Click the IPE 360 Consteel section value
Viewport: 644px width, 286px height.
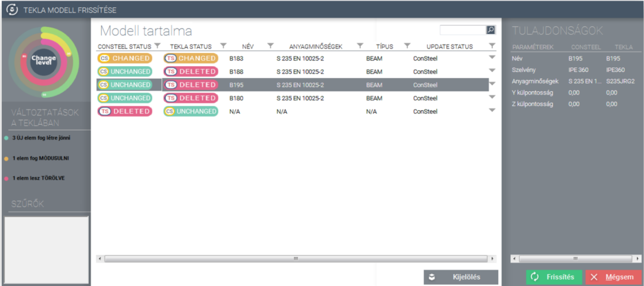[579, 70]
